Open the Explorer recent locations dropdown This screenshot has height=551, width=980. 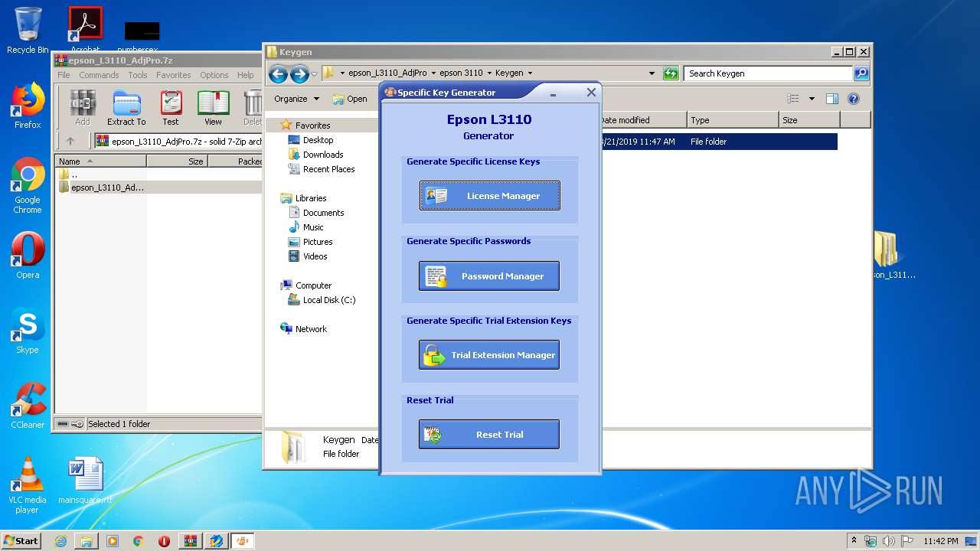(x=314, y=74)
